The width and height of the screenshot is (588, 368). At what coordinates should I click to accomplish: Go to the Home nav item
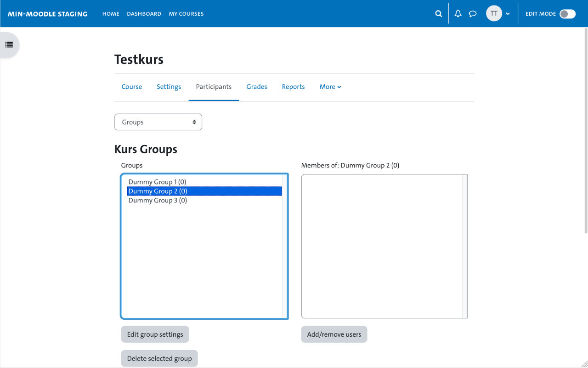tap(111, 14)
